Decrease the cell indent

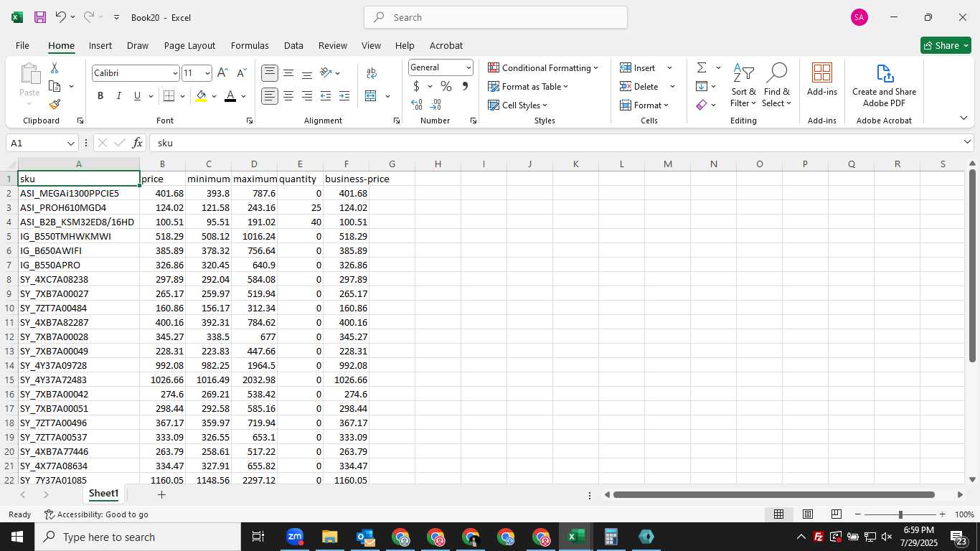pyautogui.click(x=326, y=96)
